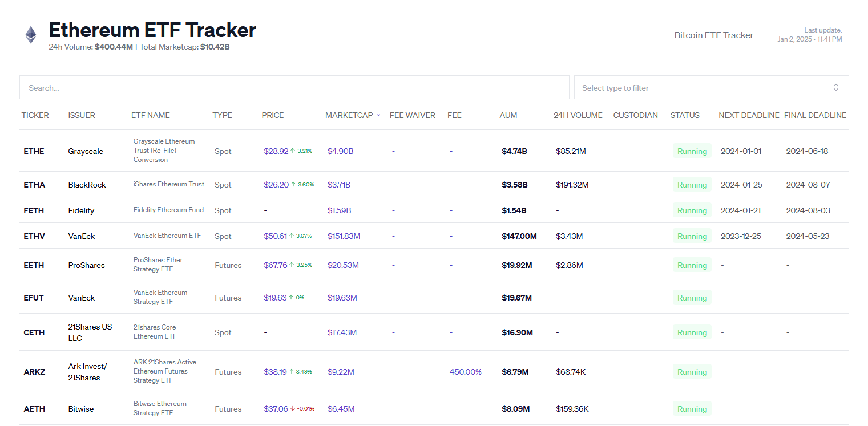
Task: Click the up arrow beside ETHE price
Action: tap(293, 151)
